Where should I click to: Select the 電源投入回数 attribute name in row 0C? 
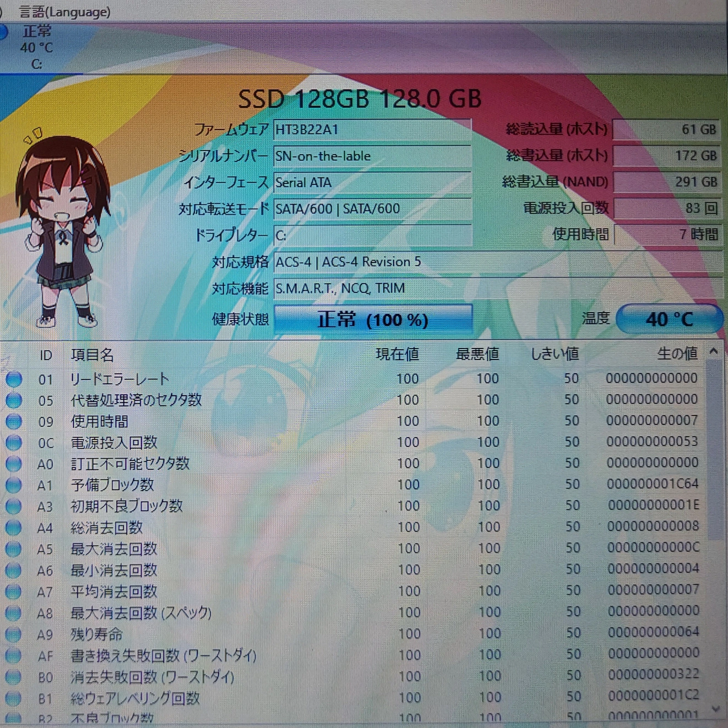(114, 443)
